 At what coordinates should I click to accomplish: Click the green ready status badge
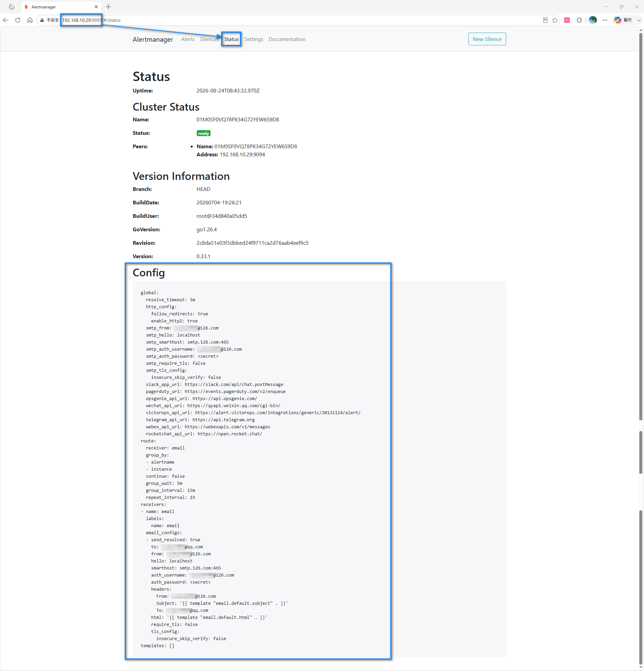point(203,133)
